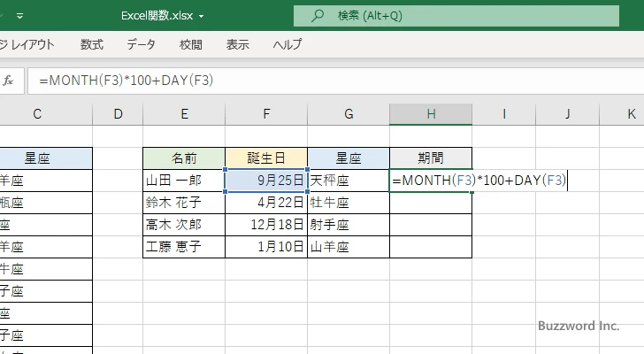Select the cell 山田 一郎

(184, 181)
